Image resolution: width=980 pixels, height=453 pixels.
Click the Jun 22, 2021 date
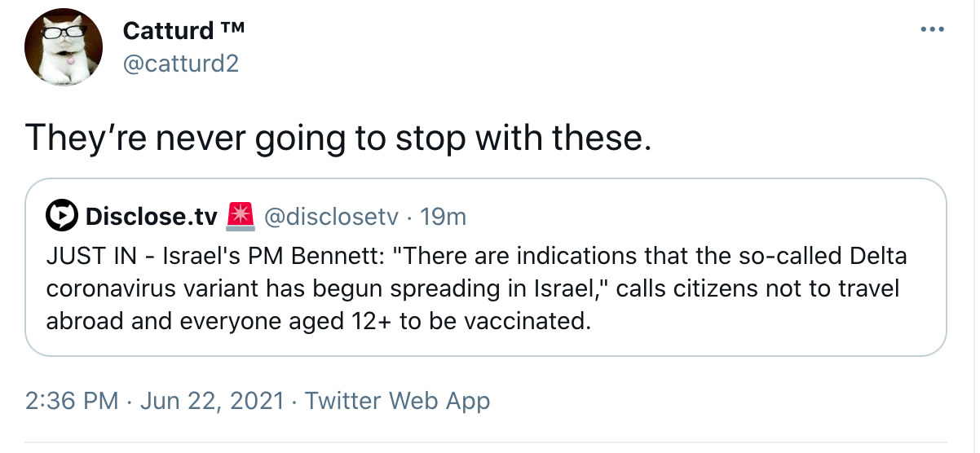click(x=214, y=401)
